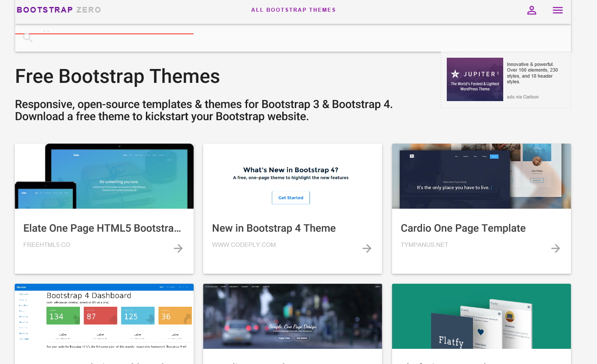Open the hamburger menu icon
The width and height of the screenshot is (597, 364).
tap(558, 10)
